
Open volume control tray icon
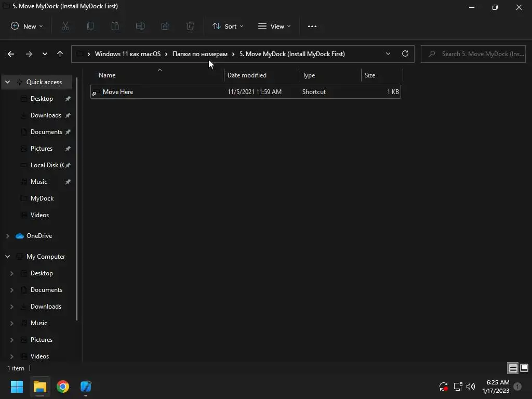tap(471, 387)
